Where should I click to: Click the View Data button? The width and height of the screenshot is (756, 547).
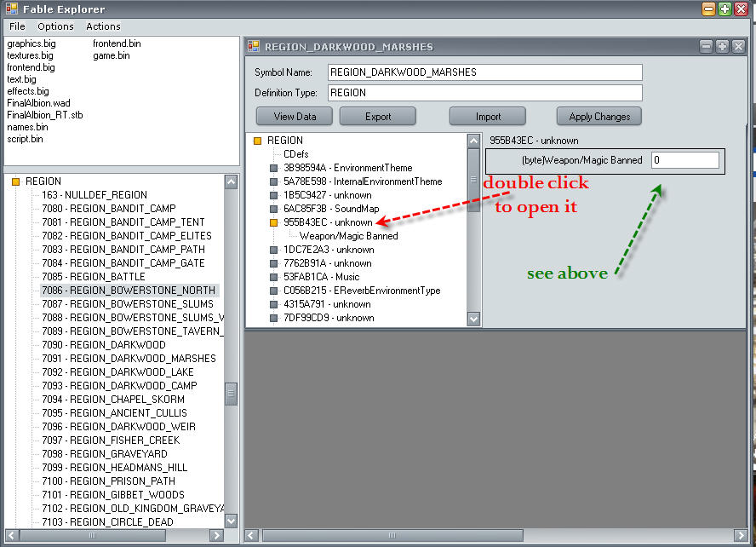295,117
